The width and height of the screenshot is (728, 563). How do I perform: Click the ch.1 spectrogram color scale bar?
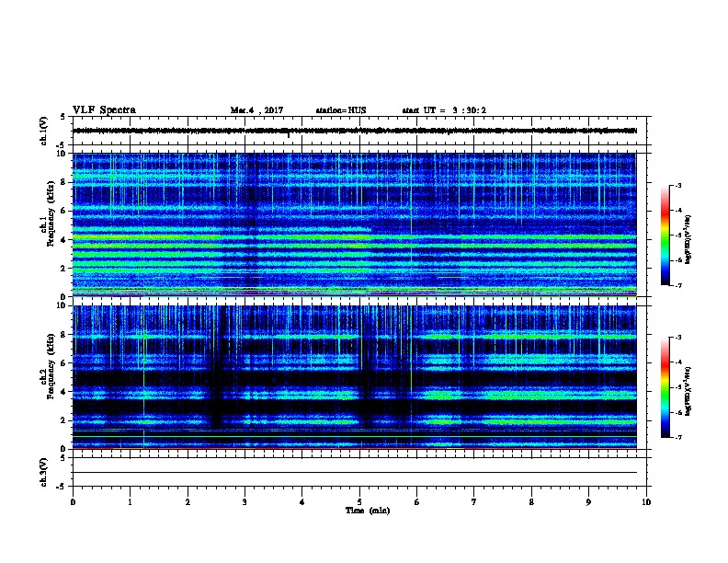[665, 236]
